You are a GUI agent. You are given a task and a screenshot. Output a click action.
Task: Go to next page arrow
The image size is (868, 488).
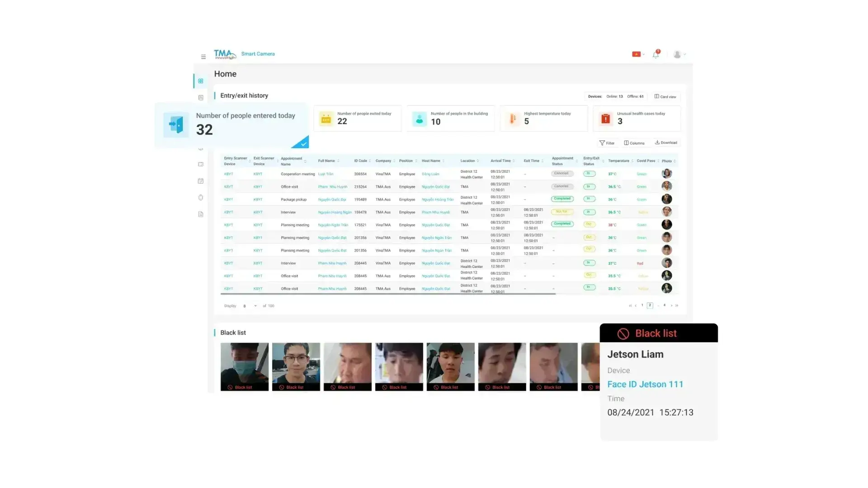pos(671,306)
